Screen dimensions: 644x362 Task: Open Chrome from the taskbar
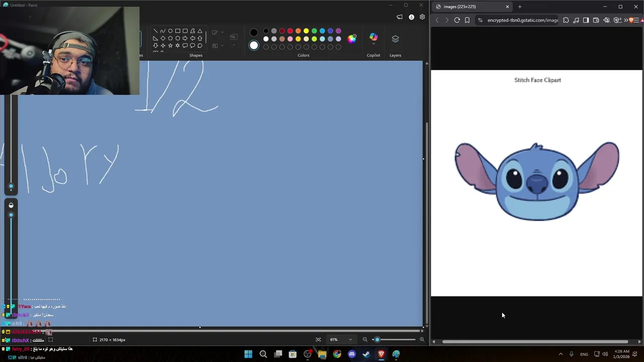(337, 354)
